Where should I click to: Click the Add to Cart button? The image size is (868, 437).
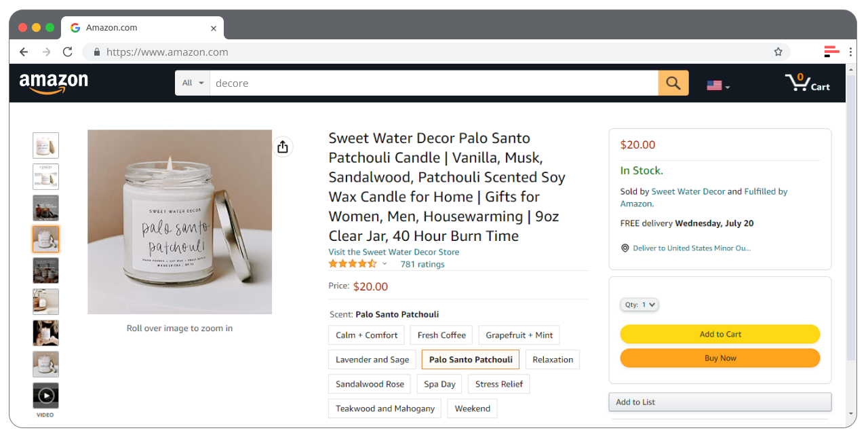coord(719,334)
